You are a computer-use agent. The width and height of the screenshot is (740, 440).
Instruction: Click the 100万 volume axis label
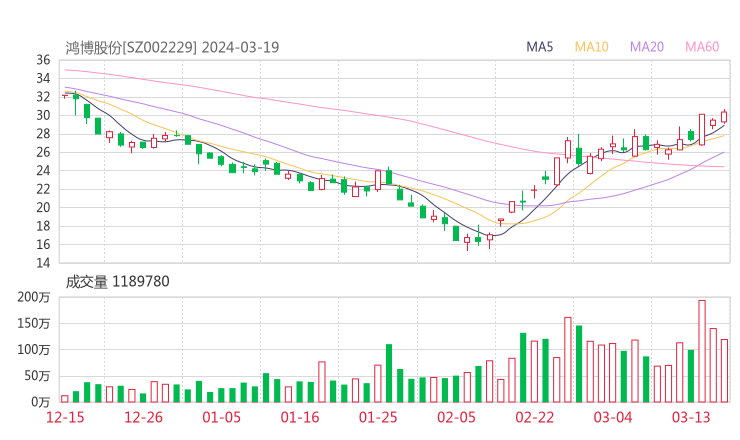pos(34,350)
